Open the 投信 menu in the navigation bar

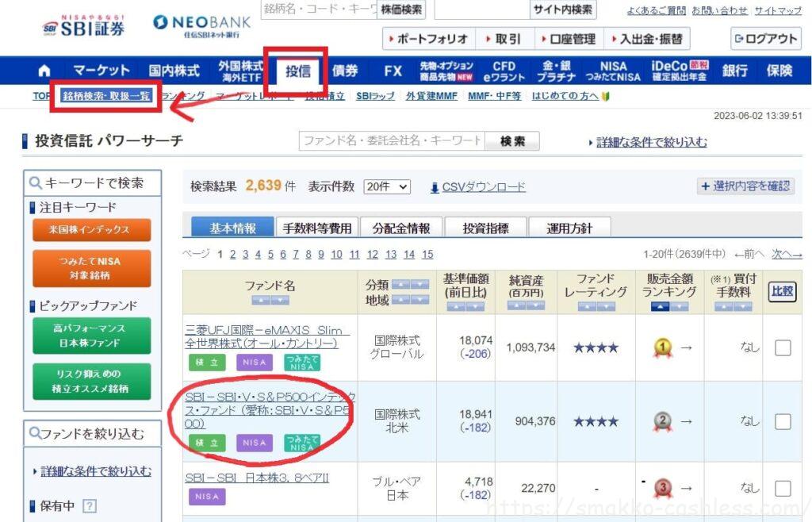click(298, 71)
